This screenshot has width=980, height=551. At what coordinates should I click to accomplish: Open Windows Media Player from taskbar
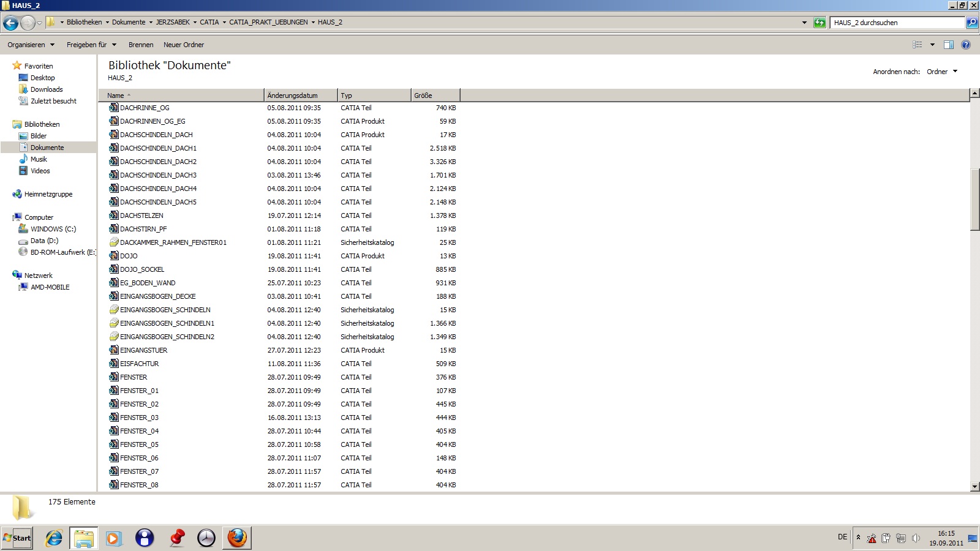[113, 538]
